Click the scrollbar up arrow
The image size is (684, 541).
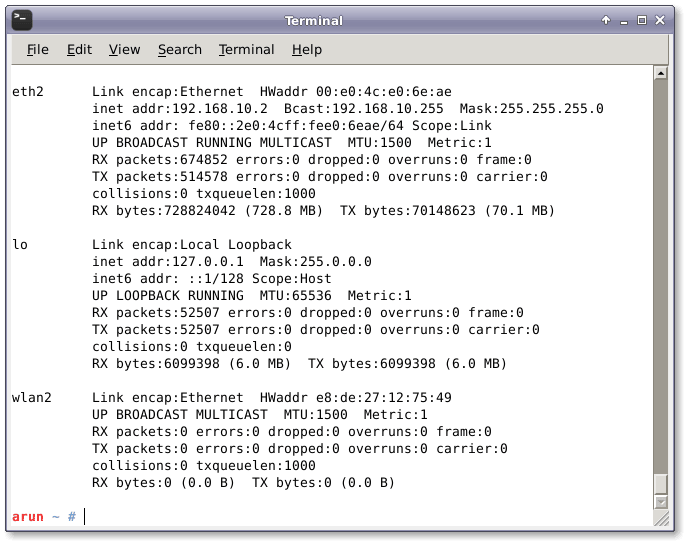(x=660, y=75)
